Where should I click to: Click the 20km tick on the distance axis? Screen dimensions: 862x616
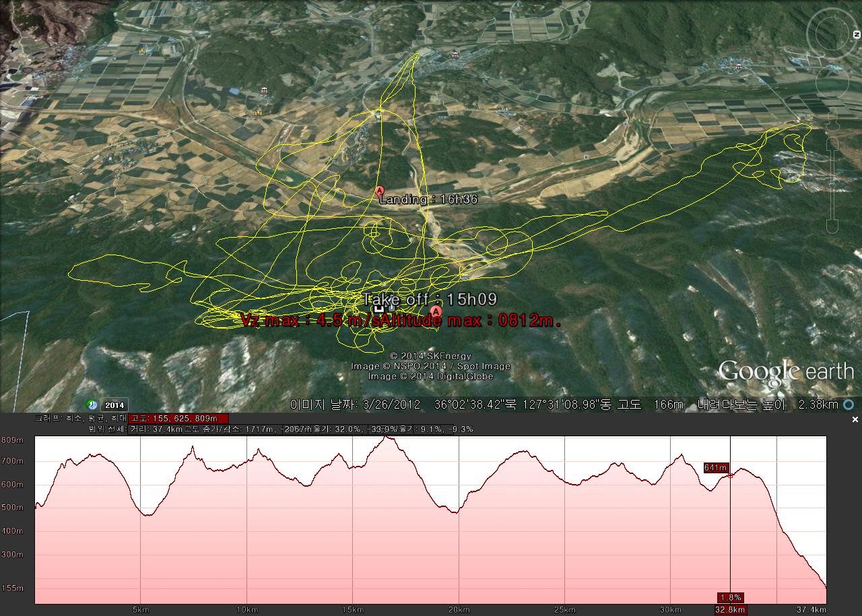coord(459,610)
